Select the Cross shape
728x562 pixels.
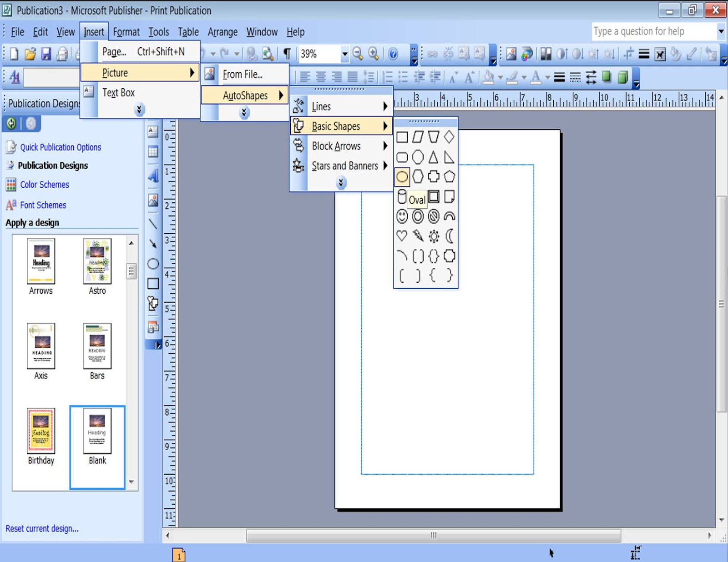click(x=434, y=177)
